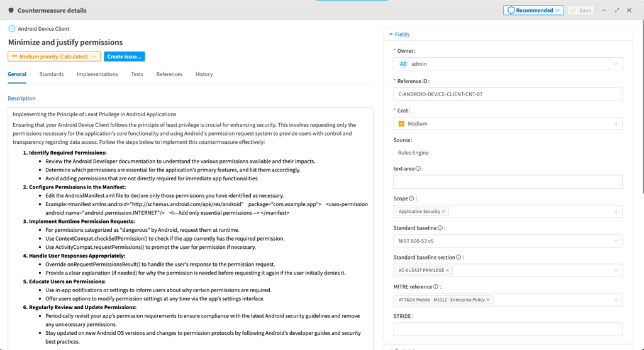This screenshot has height=350, width=644.
Task: Open the History tab
Action: [204, 74]
